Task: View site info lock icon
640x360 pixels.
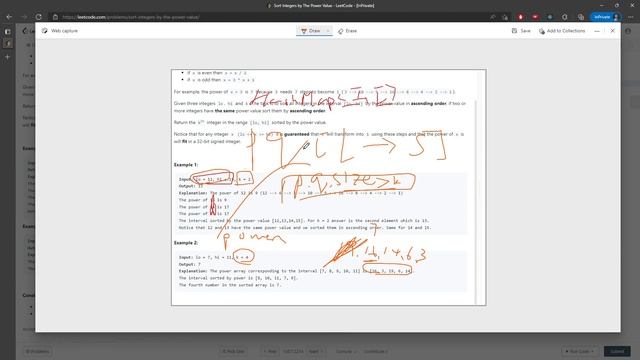Action: (56, 17)
